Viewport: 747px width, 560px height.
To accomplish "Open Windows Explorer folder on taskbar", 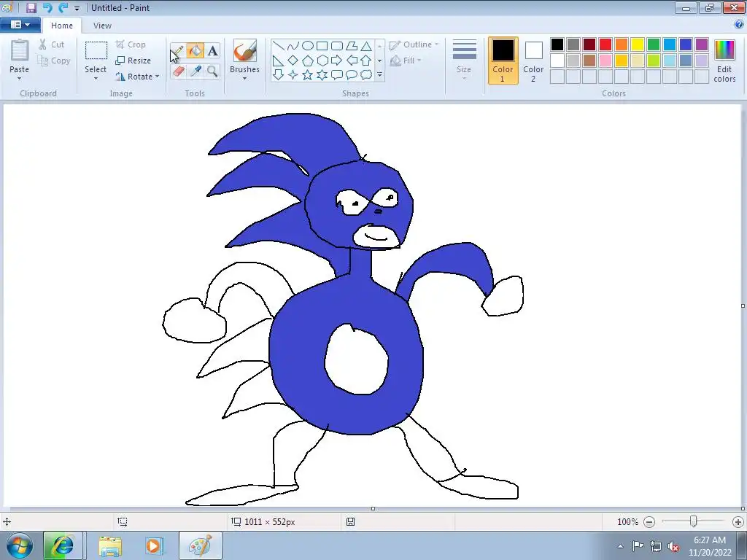I will (x=109, y=545).
